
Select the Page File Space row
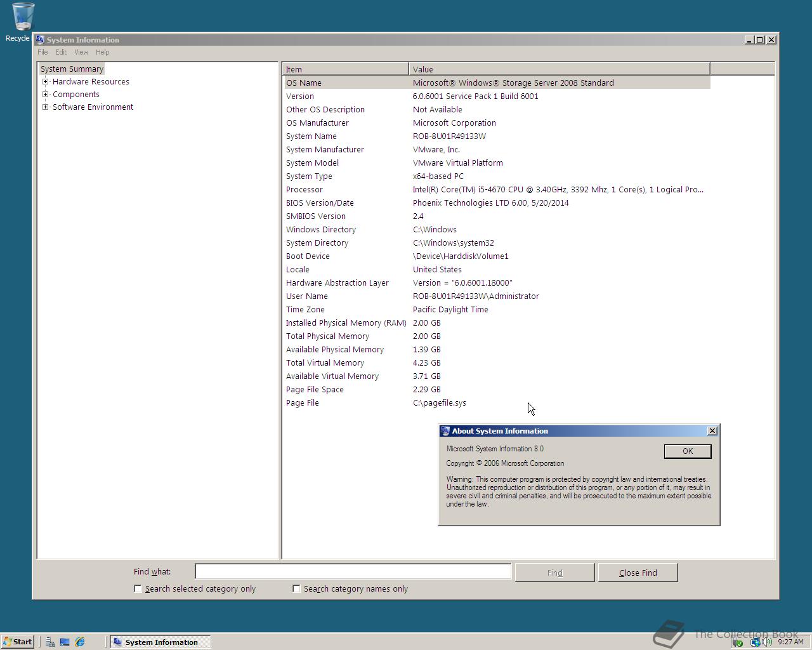pos(497,389)
